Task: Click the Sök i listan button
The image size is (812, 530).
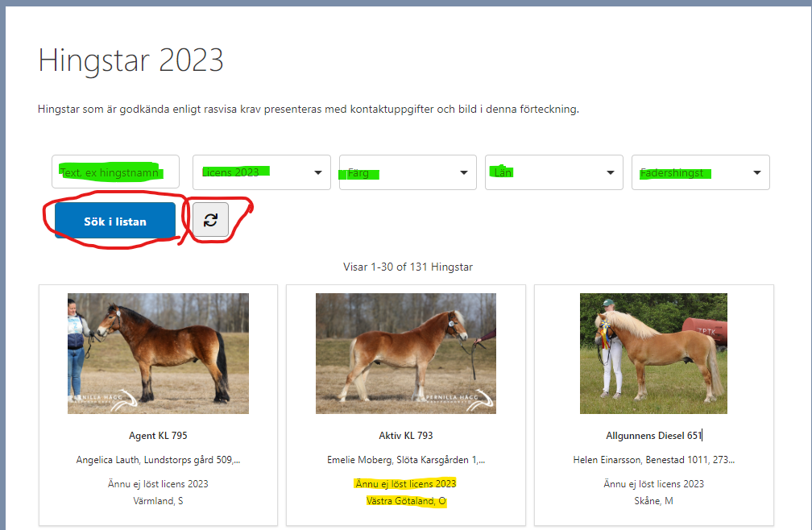Action: pos(115,221)
